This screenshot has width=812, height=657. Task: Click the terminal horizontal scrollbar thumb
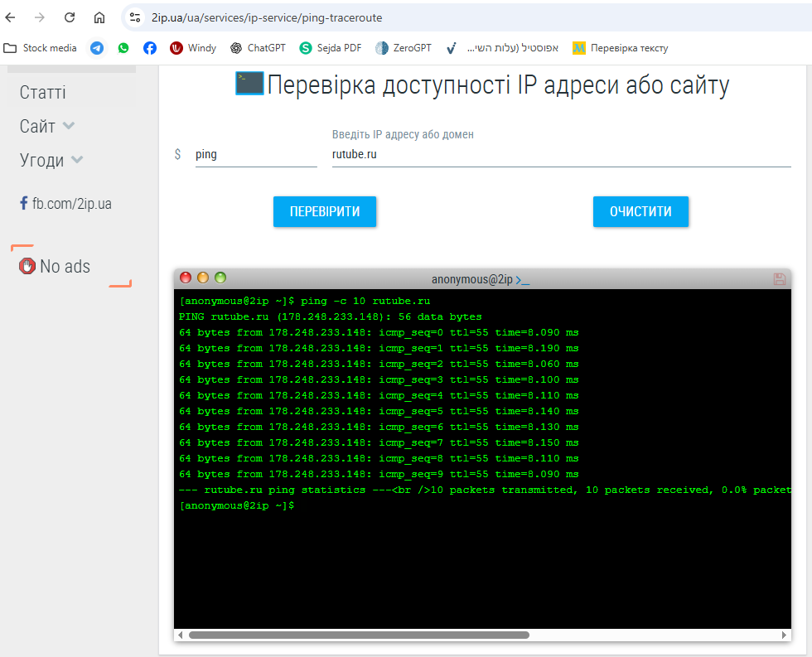pos(359,635)
